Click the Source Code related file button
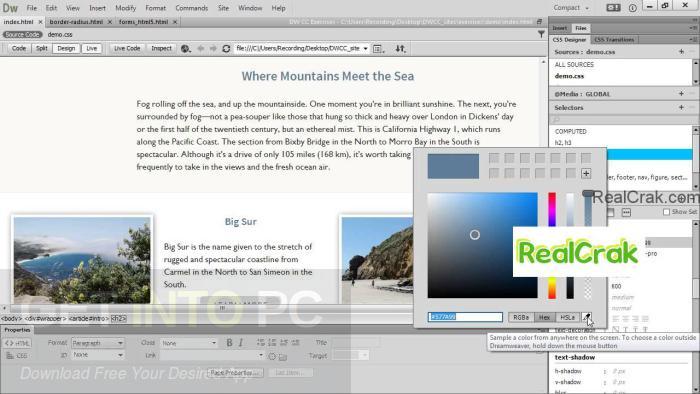 point(22,34)
